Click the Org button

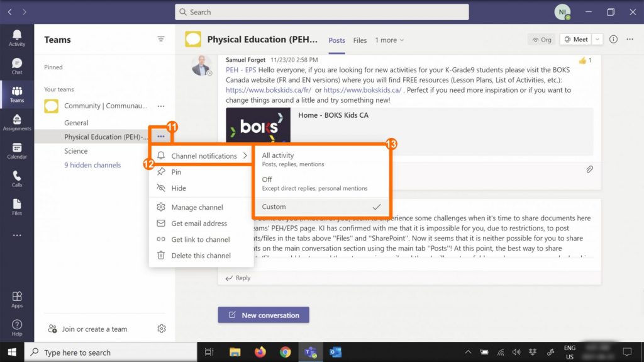coord(541,40)
